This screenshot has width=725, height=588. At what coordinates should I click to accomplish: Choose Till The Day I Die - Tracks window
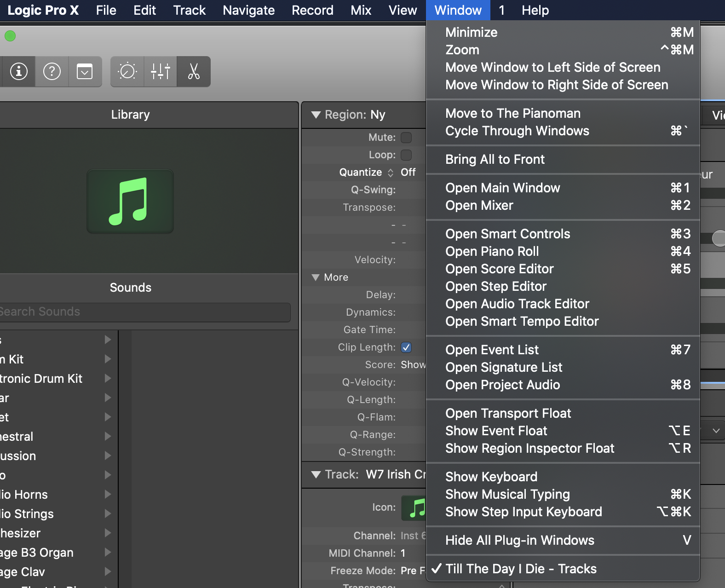point(563,569)
